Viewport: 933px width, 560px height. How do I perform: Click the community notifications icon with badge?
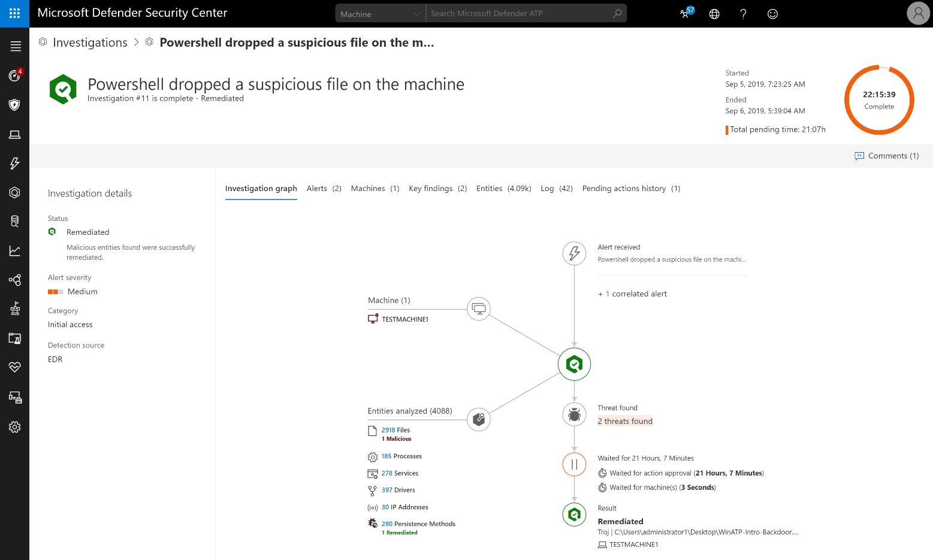click(x=686, y=13)
